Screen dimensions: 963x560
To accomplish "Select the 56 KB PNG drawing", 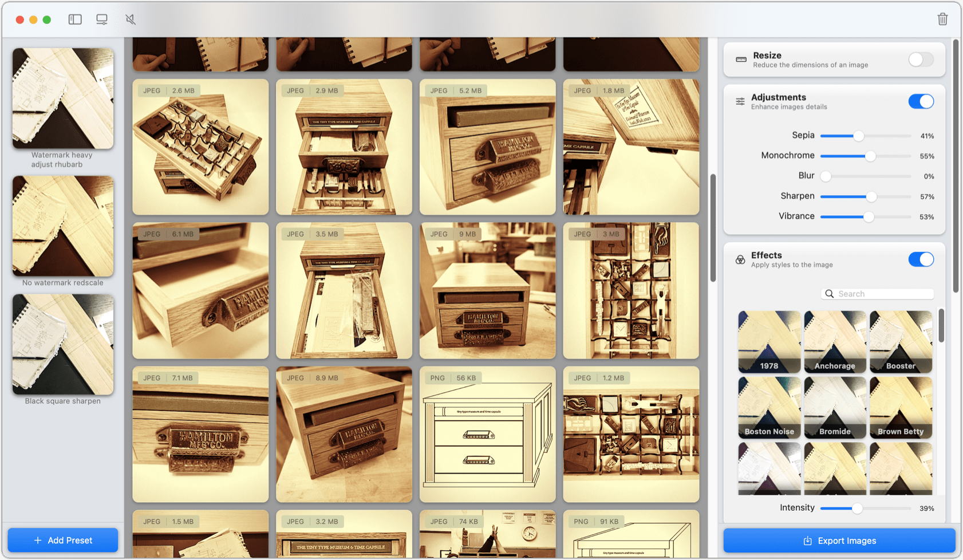I will [x=488, y=435].
